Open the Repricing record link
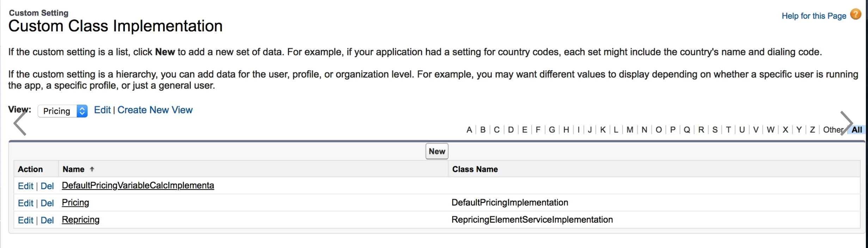 click(80, 220)
